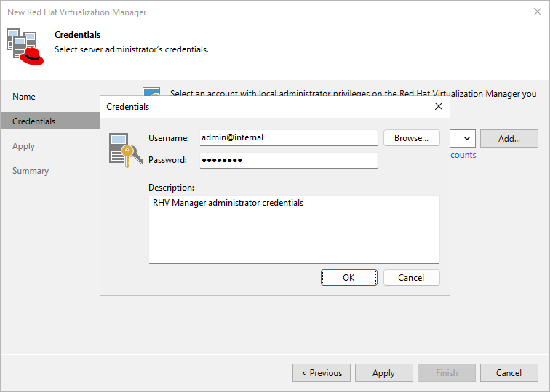This screenshot has height=392, width=550.
Task: Click the Red Hat server wizard icon
Action: 26,47
